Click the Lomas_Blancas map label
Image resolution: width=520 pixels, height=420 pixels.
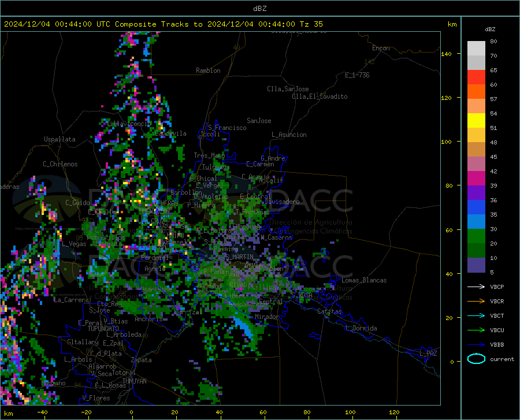point(364,280)
